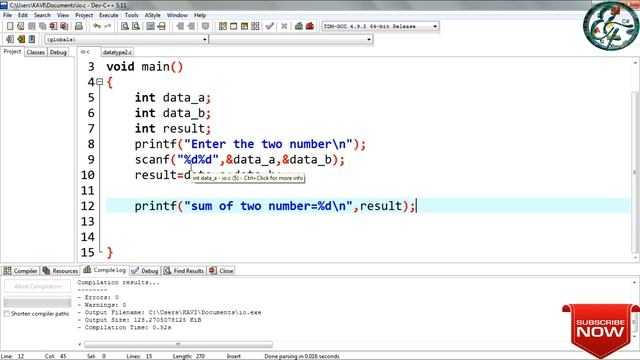Image resolution: width=640 pixels, height=360 pixels.
Task: Click the Print toolbar icon
Action: click(x=79, y=26)
